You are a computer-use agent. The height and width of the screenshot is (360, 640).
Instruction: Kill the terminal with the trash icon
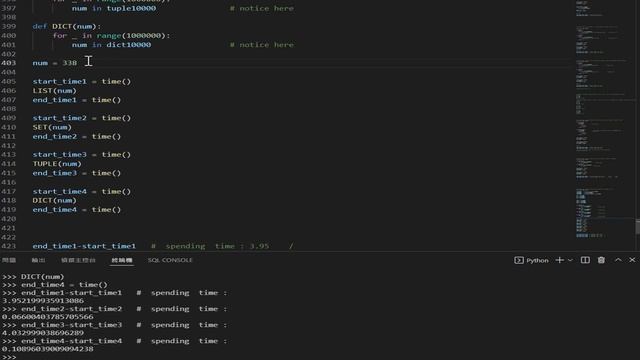[x=601, y=260]
